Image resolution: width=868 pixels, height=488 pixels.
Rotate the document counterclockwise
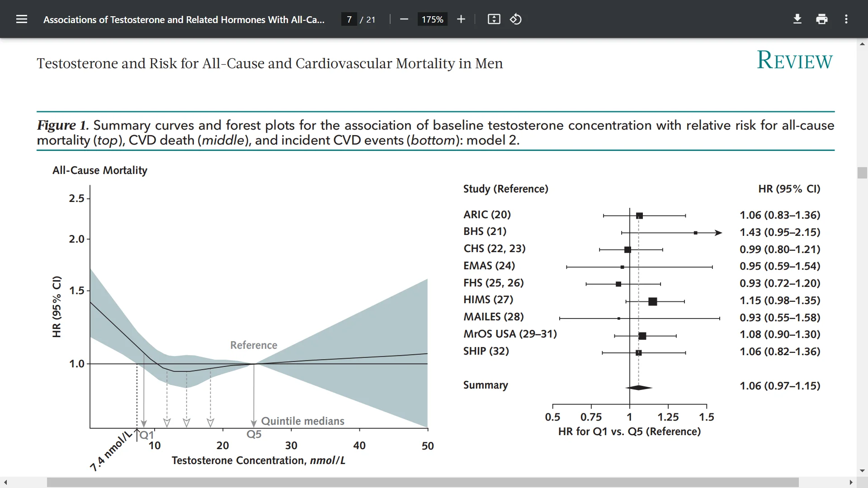(x=516, y=19)
